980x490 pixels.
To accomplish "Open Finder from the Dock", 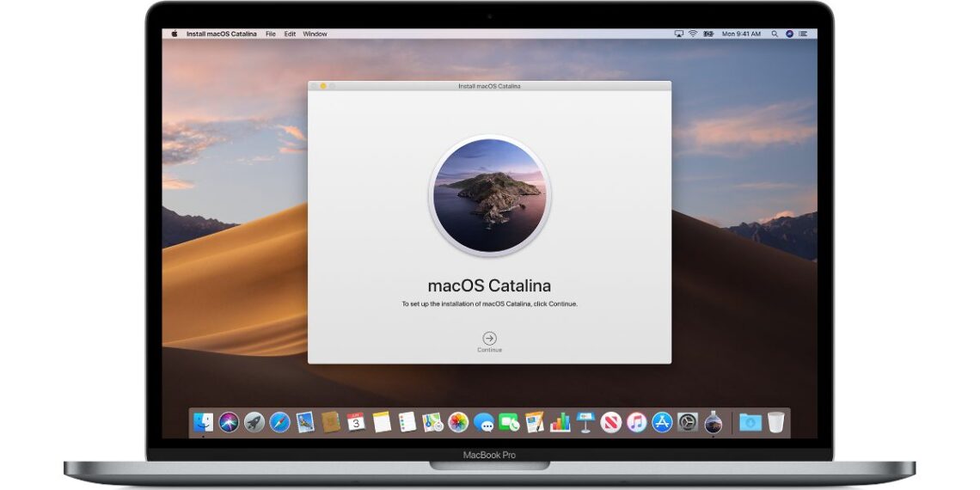I will click(x=204, y=422).
